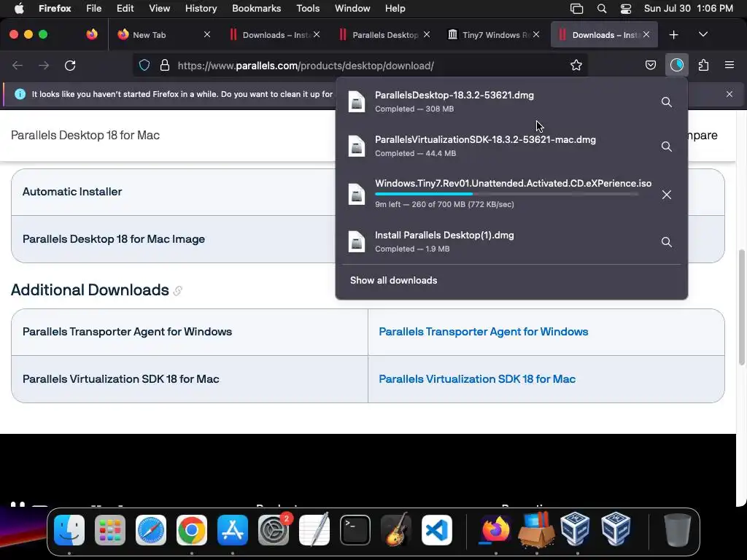Close the New Tab tab
747x560 pixels.
[x=207, y=34]
